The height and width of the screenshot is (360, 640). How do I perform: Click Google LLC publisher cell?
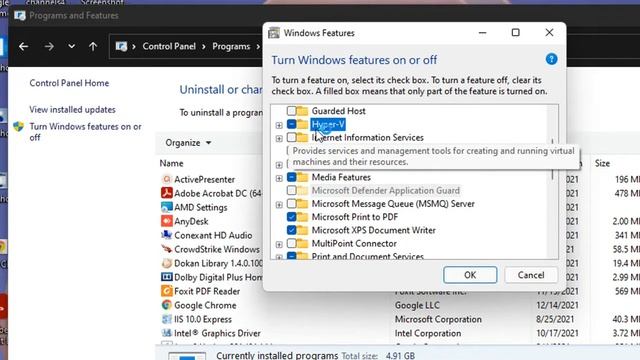click(x=417, y=305)
